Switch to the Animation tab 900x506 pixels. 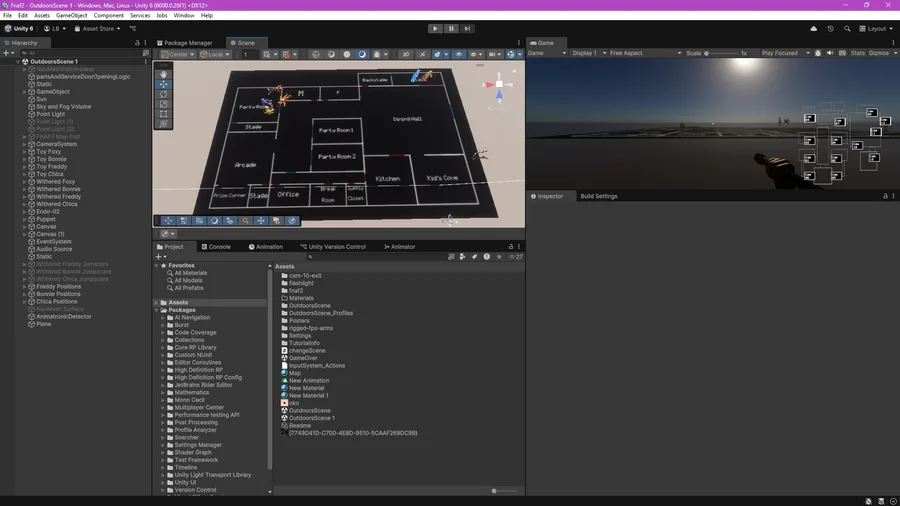click(265, 247)
